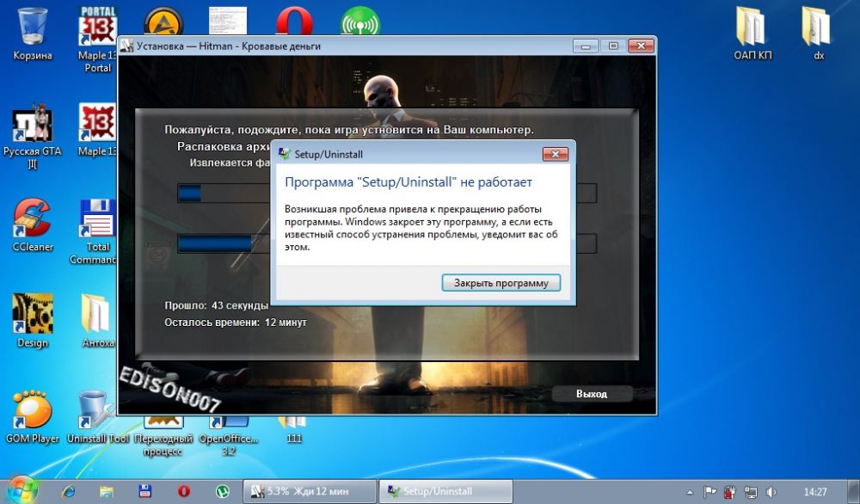Click the Setup/Uninstall dialog title bar icon

[x=284, y=154]
